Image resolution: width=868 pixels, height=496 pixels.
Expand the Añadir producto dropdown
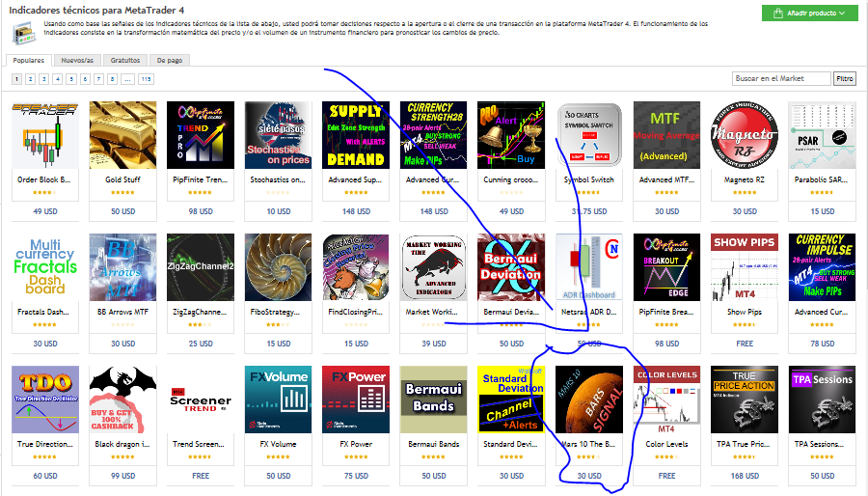click(810, 13)
